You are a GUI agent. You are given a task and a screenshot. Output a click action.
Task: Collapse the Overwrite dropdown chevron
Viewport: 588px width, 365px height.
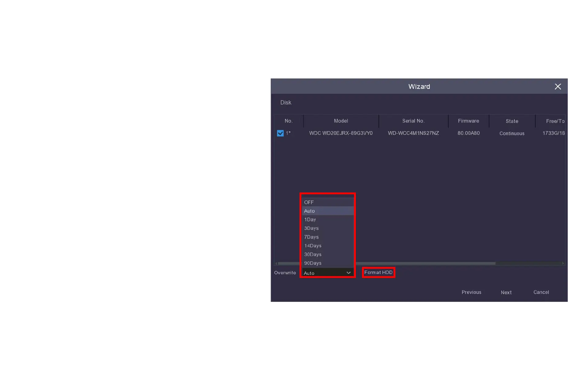[349, 273]
